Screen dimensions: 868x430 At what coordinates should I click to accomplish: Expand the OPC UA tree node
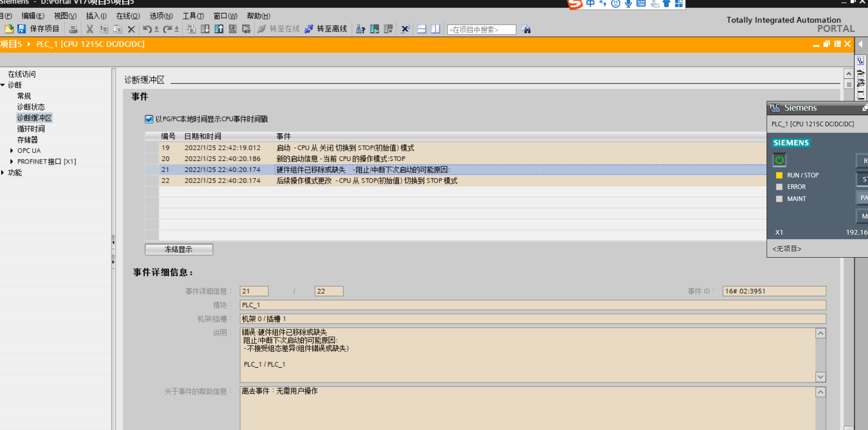[12, 151]
